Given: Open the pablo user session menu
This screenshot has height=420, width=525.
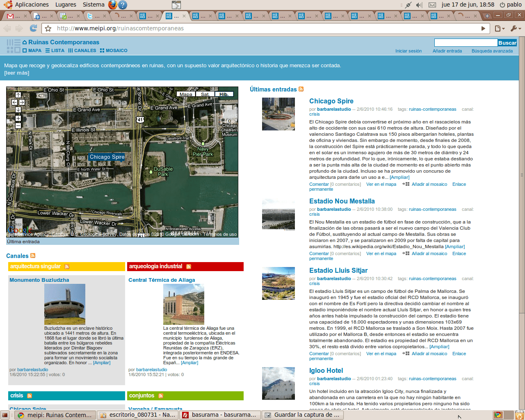Looking at the screenshot, I should coord(511,5).
